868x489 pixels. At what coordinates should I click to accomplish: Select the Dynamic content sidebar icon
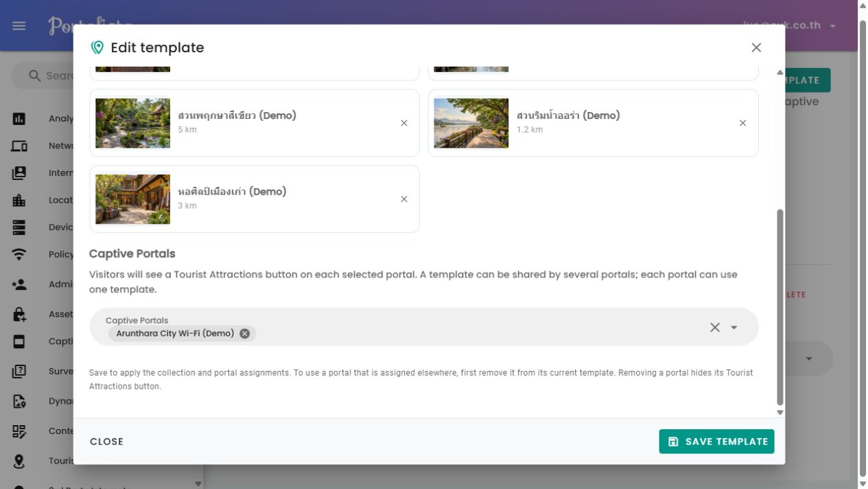click(x=19, y=401)
